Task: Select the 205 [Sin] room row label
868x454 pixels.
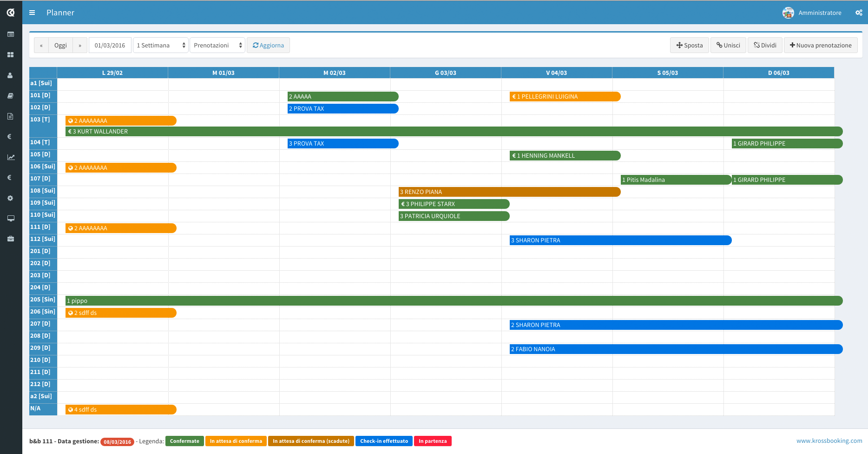Action: click(43, 300)
